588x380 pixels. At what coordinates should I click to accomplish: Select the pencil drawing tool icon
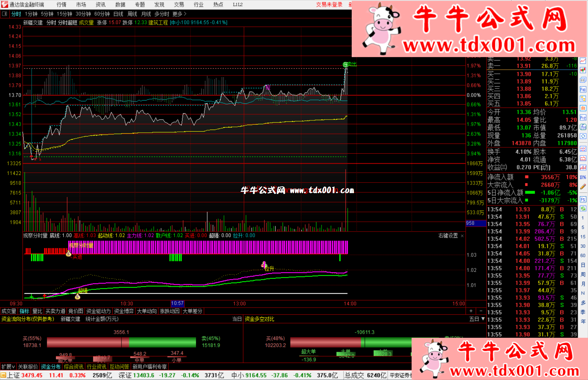583,187
